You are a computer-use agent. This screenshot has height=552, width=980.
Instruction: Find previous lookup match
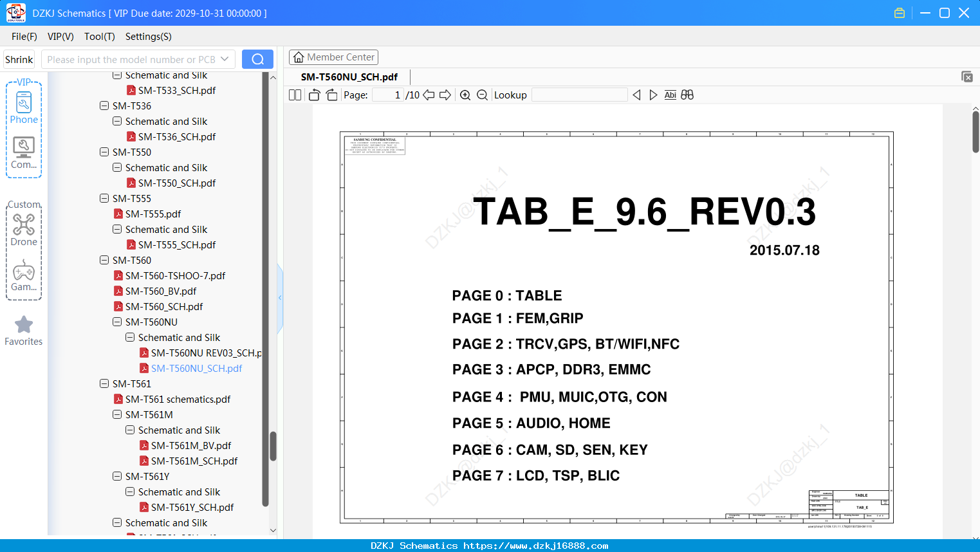tap(636, 95)
